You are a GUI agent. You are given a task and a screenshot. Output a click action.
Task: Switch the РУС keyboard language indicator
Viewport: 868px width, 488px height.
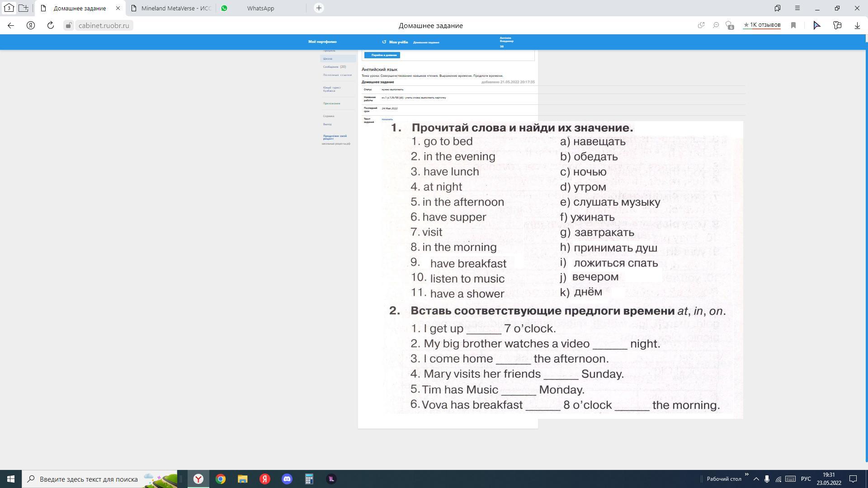806,479
